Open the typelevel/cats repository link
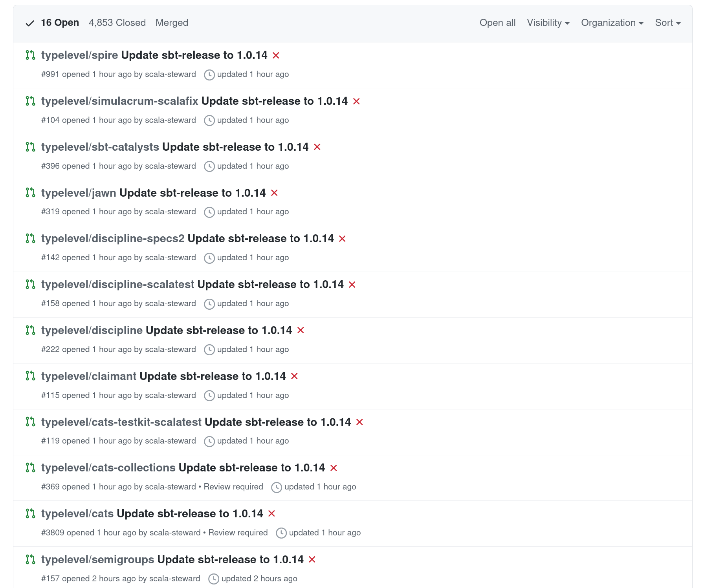 (x=77, y=514)
